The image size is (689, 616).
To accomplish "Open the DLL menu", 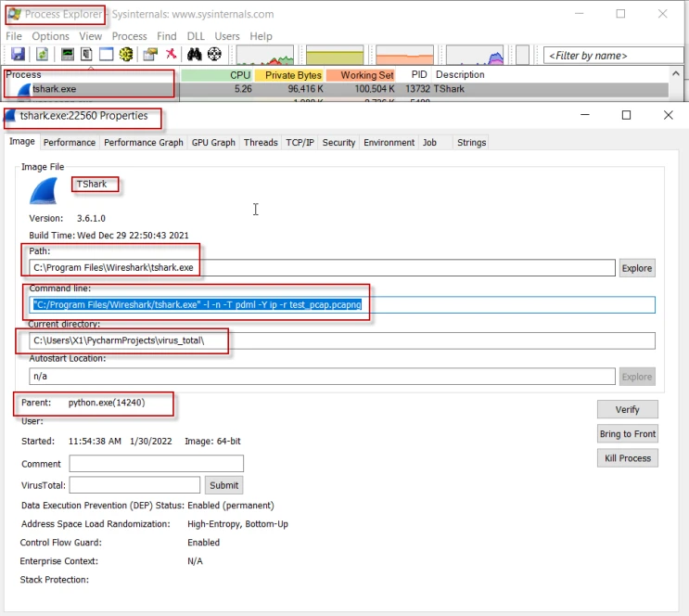I will 195,36.
